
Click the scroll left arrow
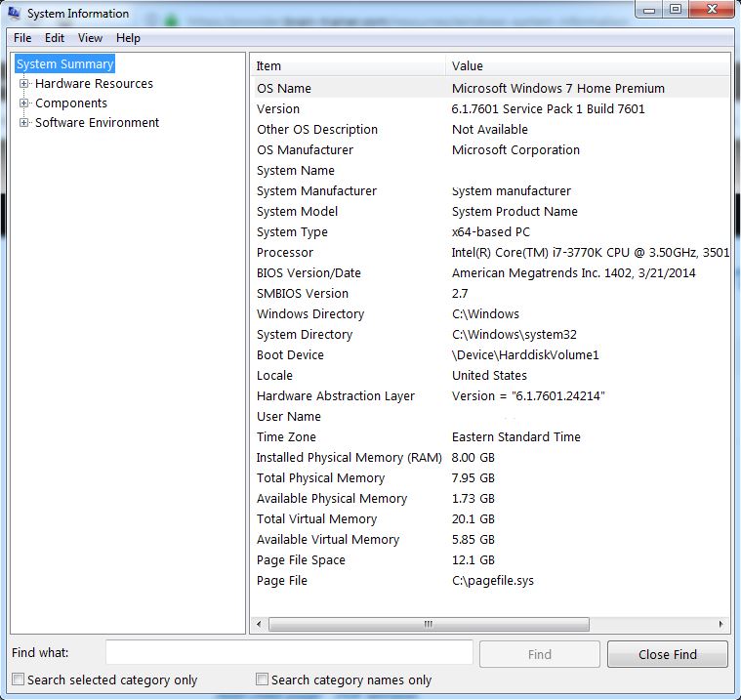(259, 624)
